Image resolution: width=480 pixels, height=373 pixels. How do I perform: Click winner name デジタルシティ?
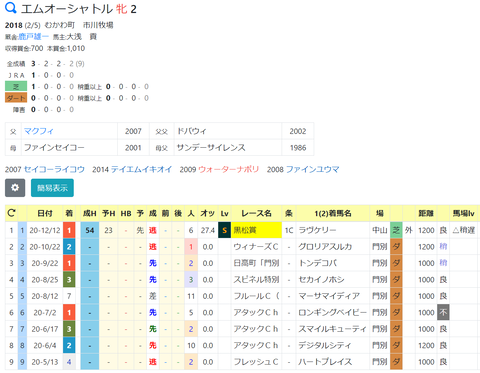click(325, 345)
